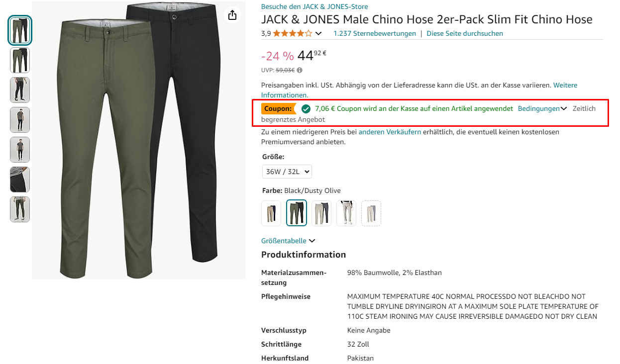The height and width of the screenshot is (364, 620).
Task: Expand the Größentabelle size chart
Action: [288, 241]
